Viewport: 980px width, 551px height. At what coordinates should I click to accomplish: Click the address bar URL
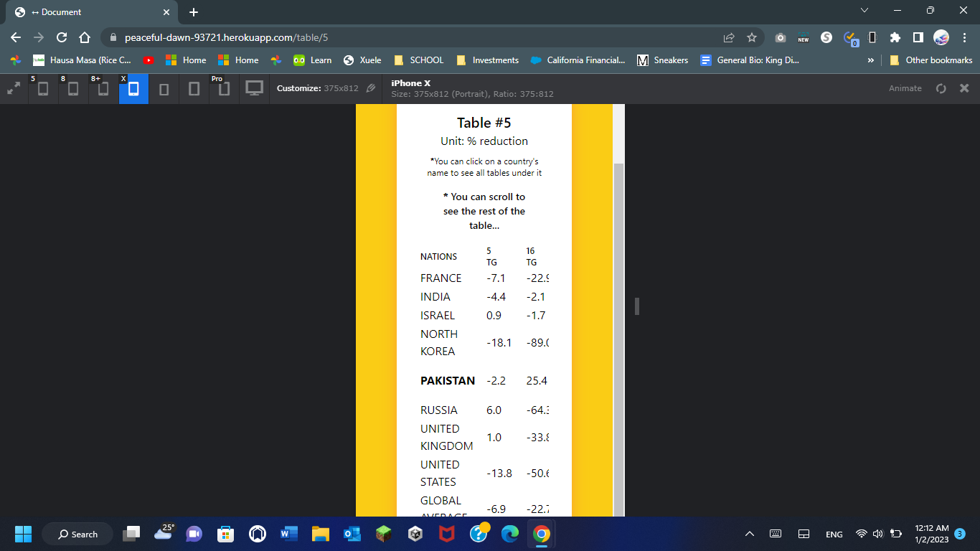227,37
